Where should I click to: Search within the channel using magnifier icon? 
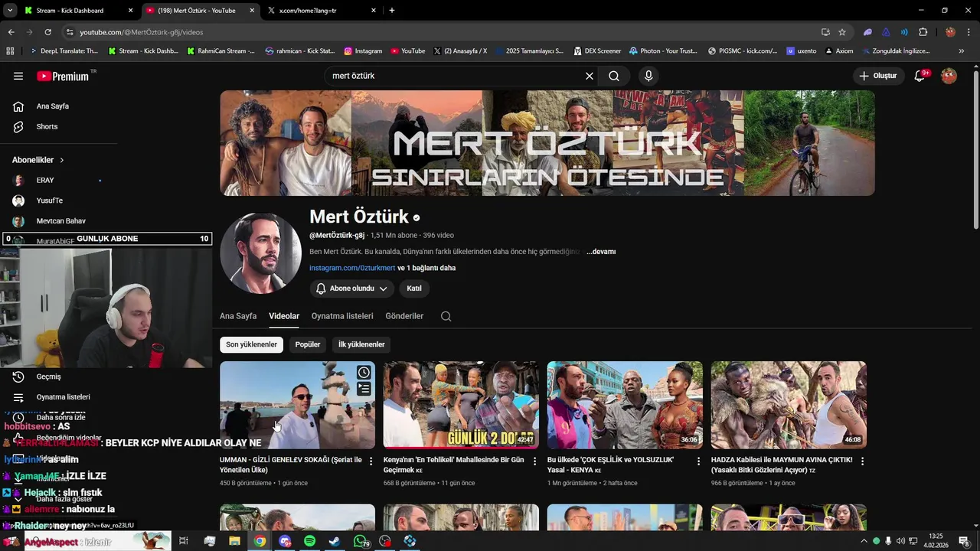point(446,316)
